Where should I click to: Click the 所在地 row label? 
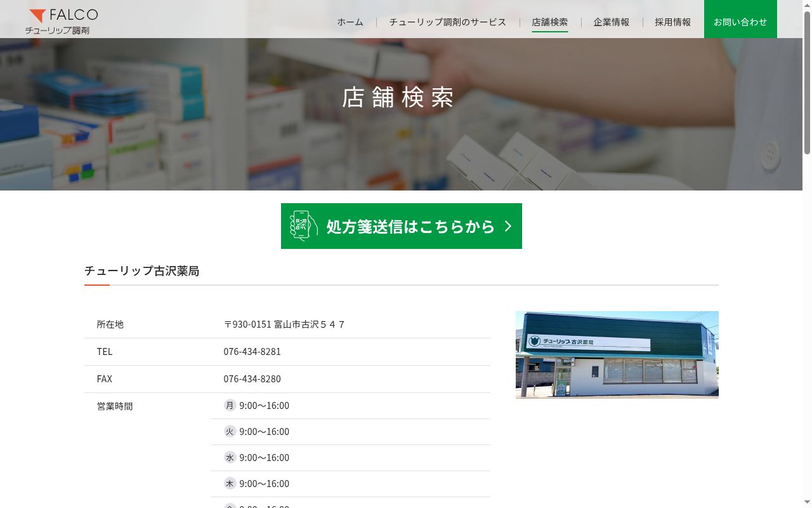[110, 324]
